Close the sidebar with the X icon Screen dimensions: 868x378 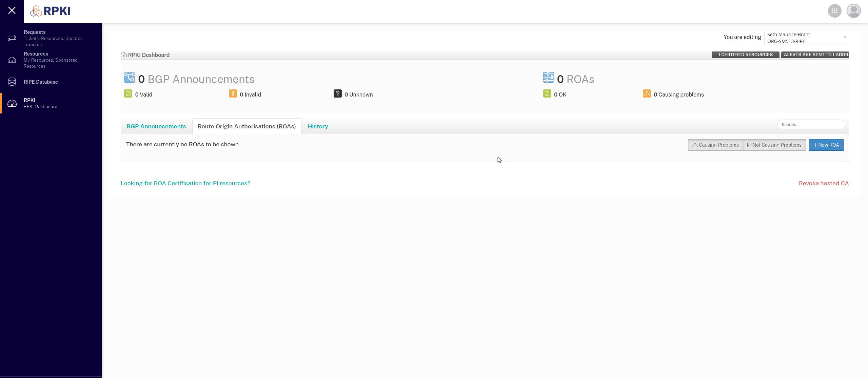[12, 10]
